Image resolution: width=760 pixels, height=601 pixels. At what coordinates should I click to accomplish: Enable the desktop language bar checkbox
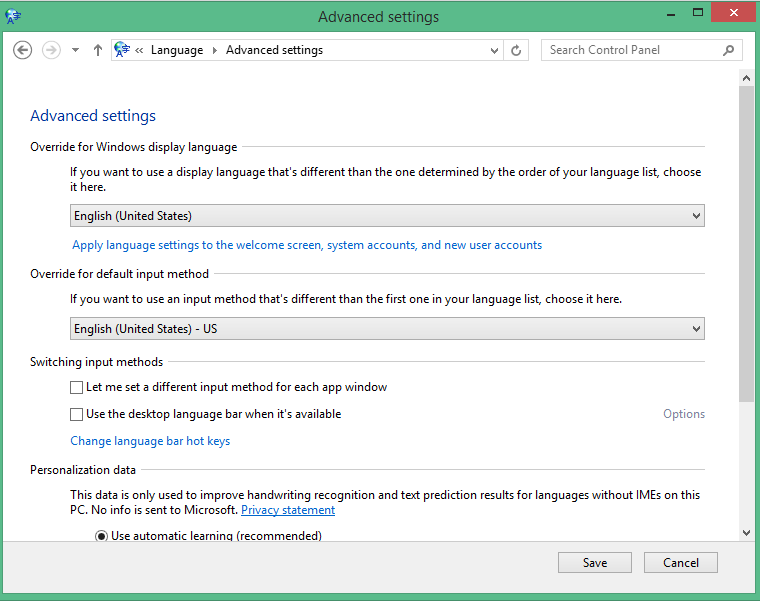[76, 414]
